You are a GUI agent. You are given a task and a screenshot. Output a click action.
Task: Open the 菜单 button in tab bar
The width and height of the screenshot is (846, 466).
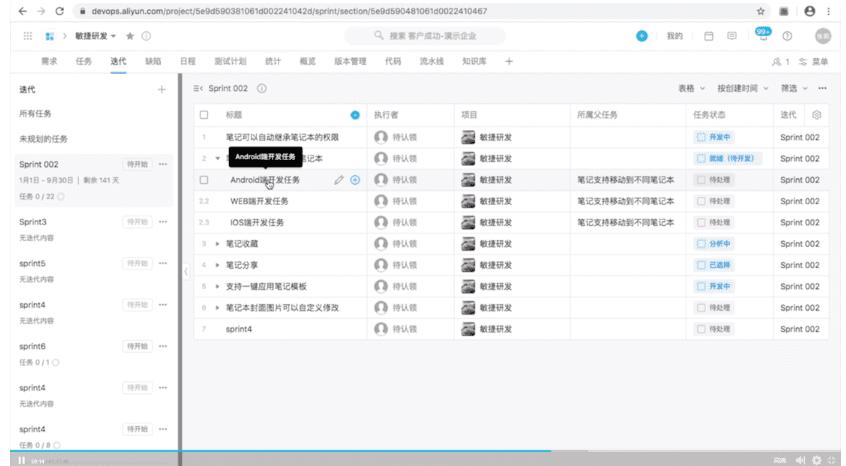click(x=814, y=62)
